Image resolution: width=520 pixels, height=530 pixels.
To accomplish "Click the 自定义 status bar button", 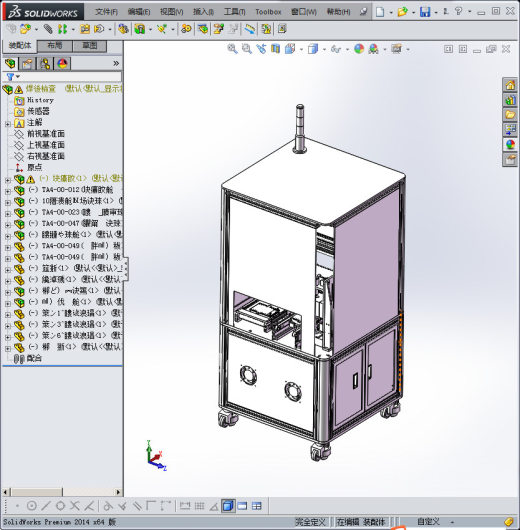I will 428,522.
